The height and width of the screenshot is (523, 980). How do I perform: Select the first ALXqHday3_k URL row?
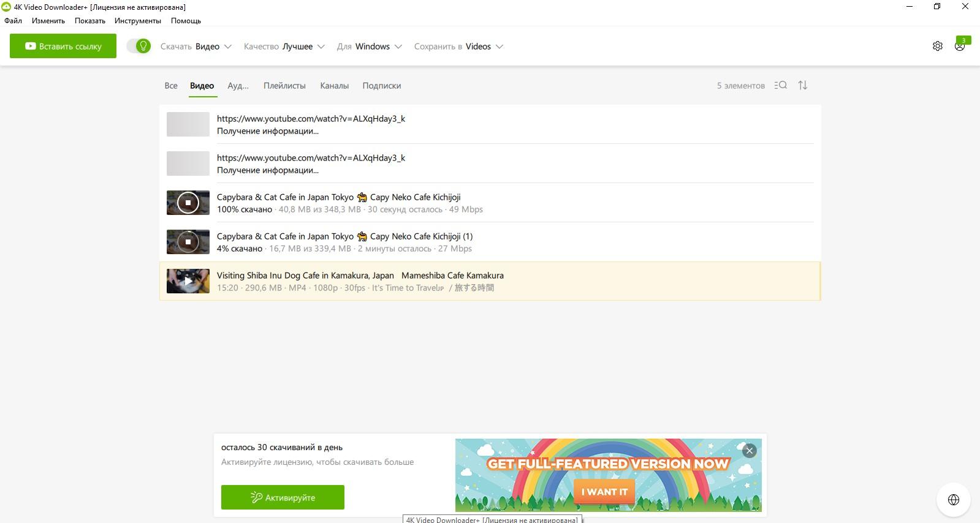point(490,124)
